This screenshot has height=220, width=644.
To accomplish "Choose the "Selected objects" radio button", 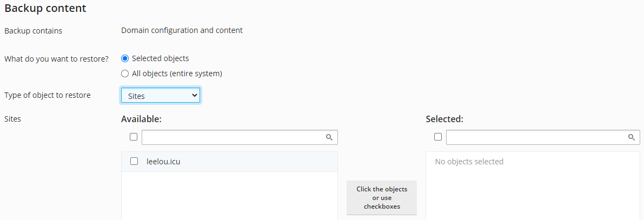I will point(125,58).
